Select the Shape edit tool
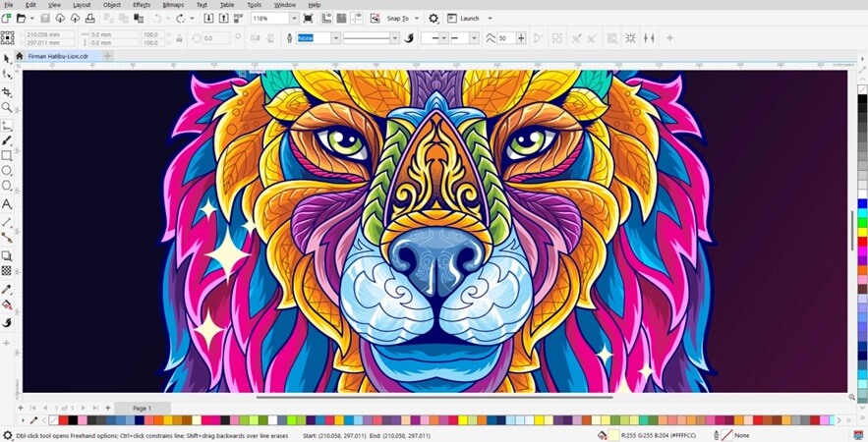Image resolution: width=868 pixels, height=442 pixels. 7,74
